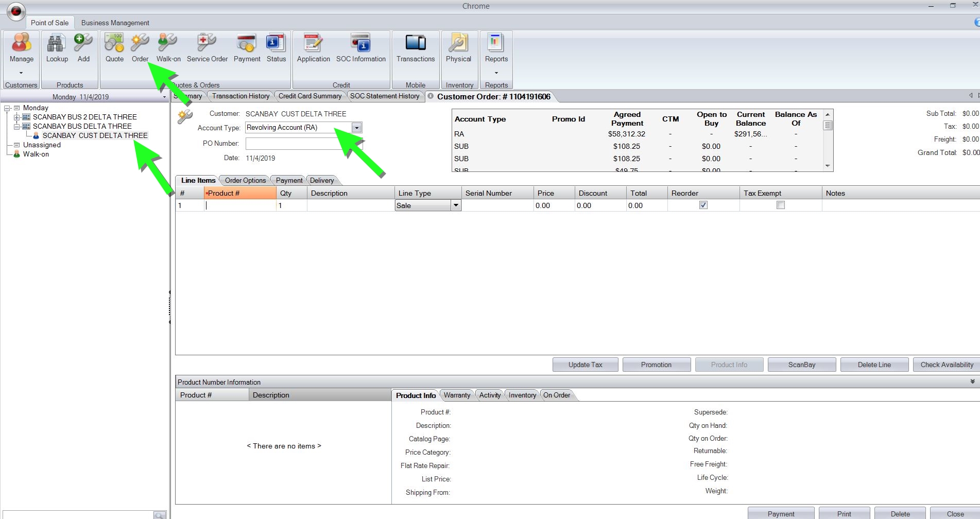Collapse the SCANBAY BUS DELTA THREE tree node
The image size is (980, 519).
[17, 126]
